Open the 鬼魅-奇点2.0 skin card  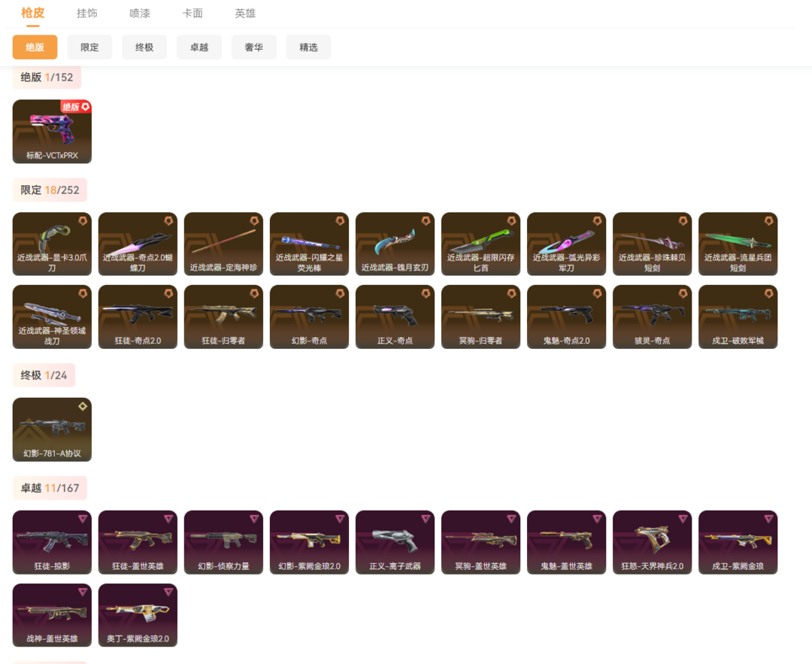click(x=567, y=317)
